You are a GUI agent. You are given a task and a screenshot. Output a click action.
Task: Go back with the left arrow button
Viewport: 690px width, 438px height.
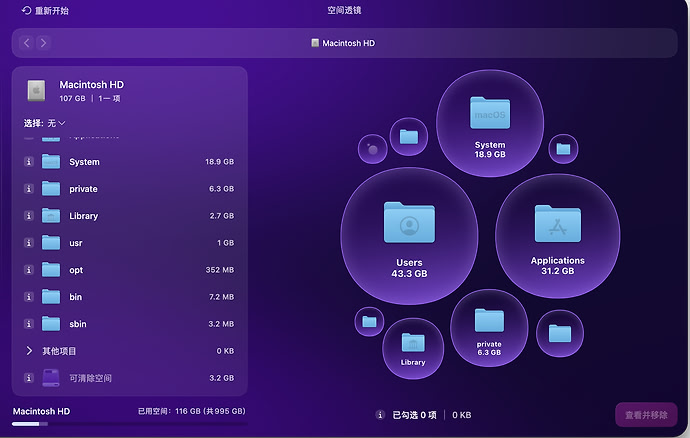coord(26,43)
